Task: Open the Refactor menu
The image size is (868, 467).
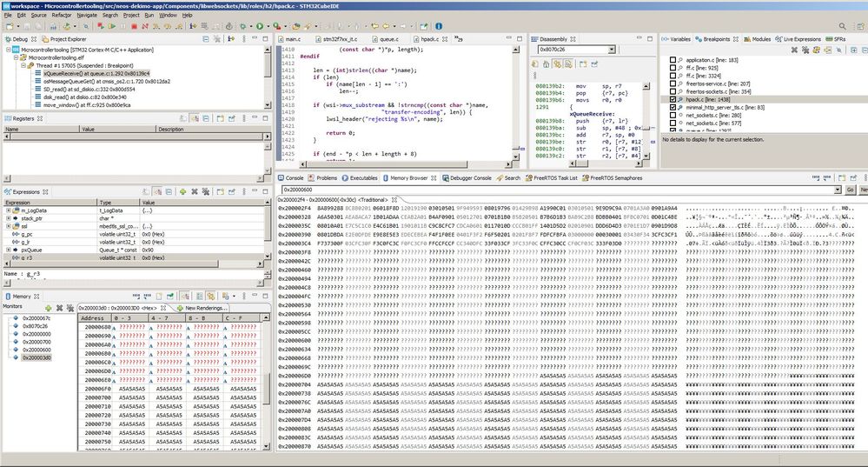Action: (x=62, y=15)
